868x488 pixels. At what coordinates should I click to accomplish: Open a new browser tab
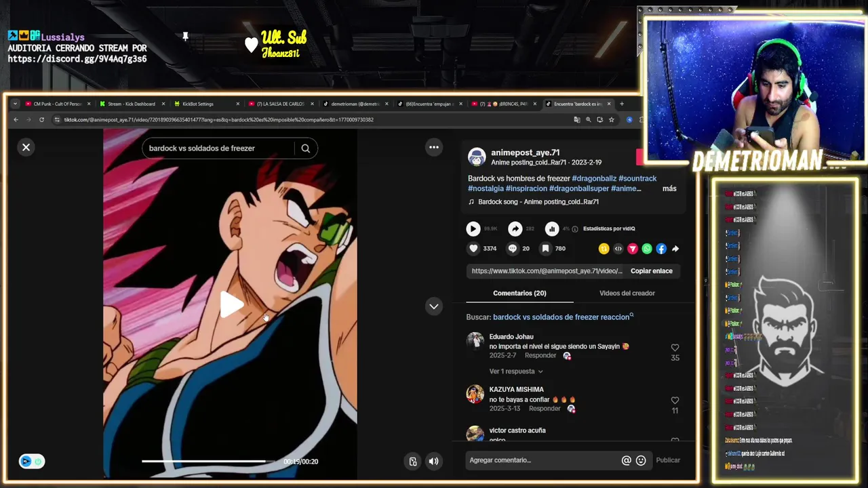coord(621,104)
